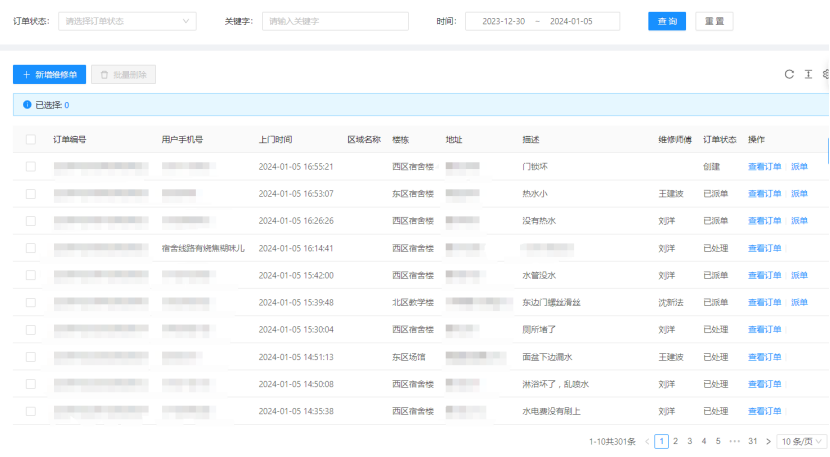Check the row with description 门锁坏

31,167
